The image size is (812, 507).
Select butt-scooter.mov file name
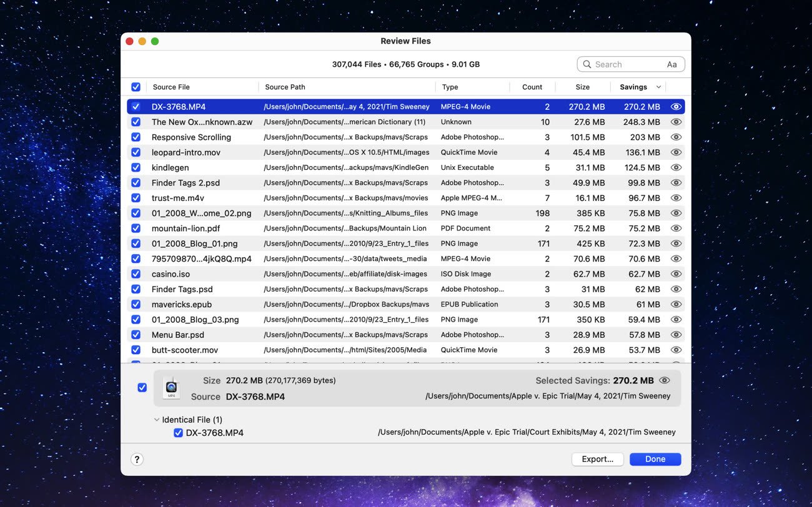click(x=185, y=350)
